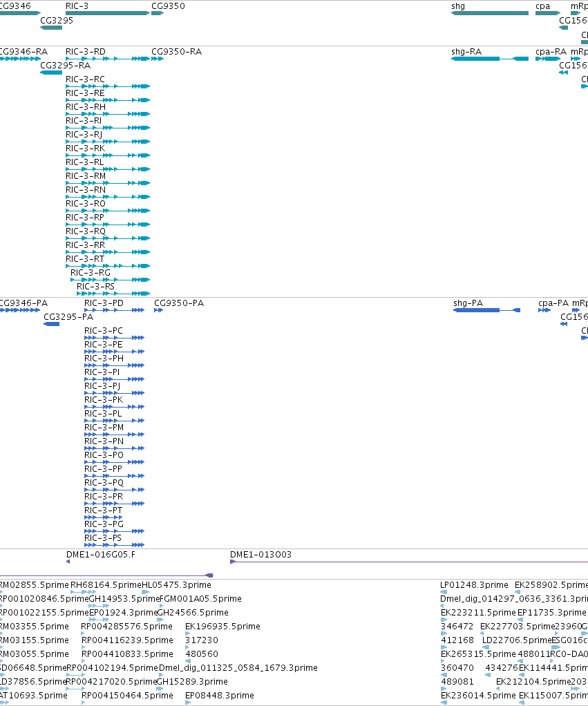Select transcript RIC-3-RO
The width and height of the screenshot is (588, 706).
coord(108,210)
